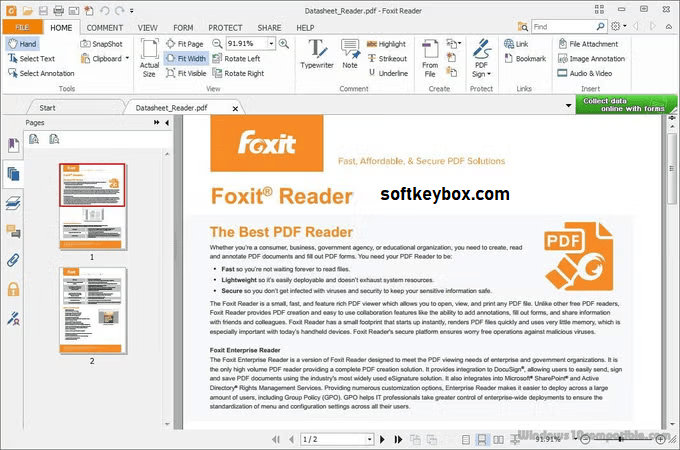
Task: Select single page view mode
Action: pyautogui.click(x=466, y=440)
